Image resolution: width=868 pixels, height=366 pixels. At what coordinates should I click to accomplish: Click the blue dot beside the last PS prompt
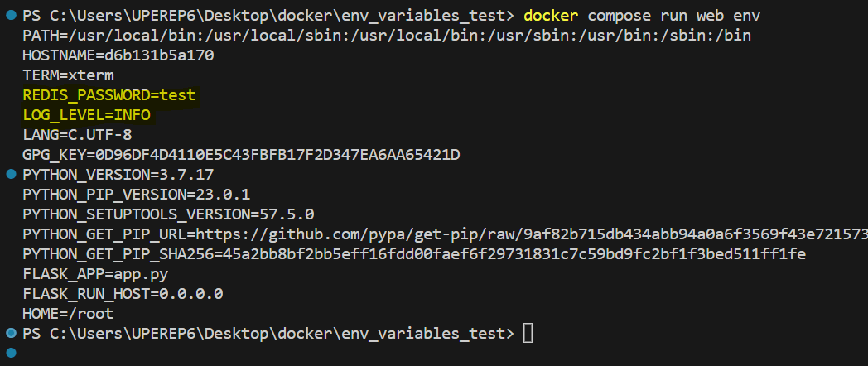[x=10, y=333]
